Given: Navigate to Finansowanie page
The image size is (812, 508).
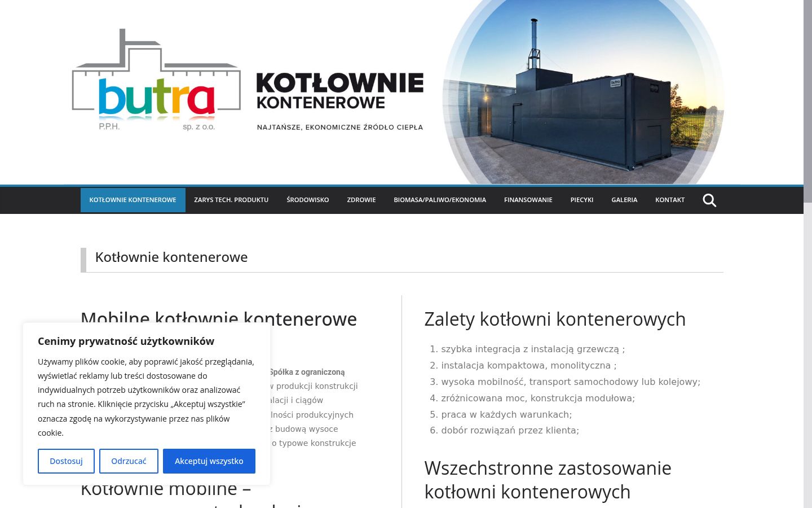Looking at the screenshot, I should point(528,200).
